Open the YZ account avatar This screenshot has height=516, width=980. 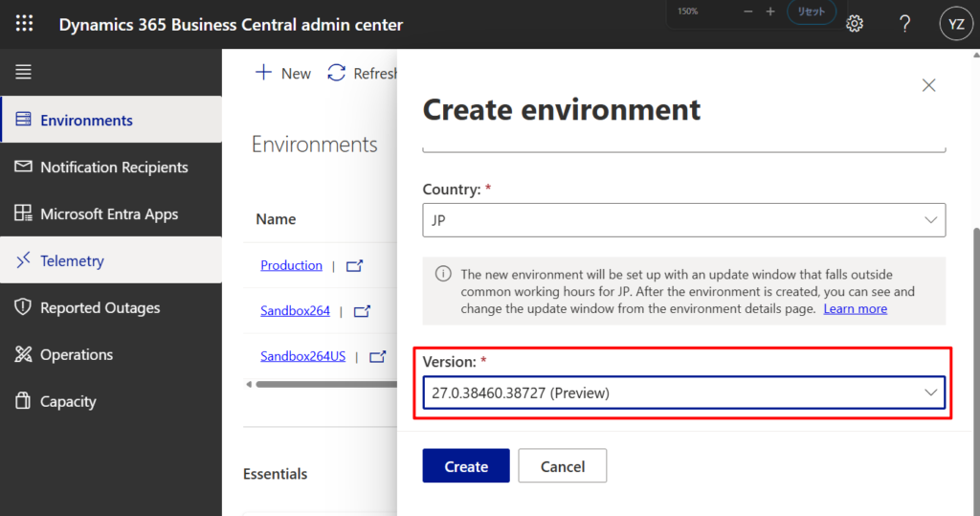coord(955,25)
